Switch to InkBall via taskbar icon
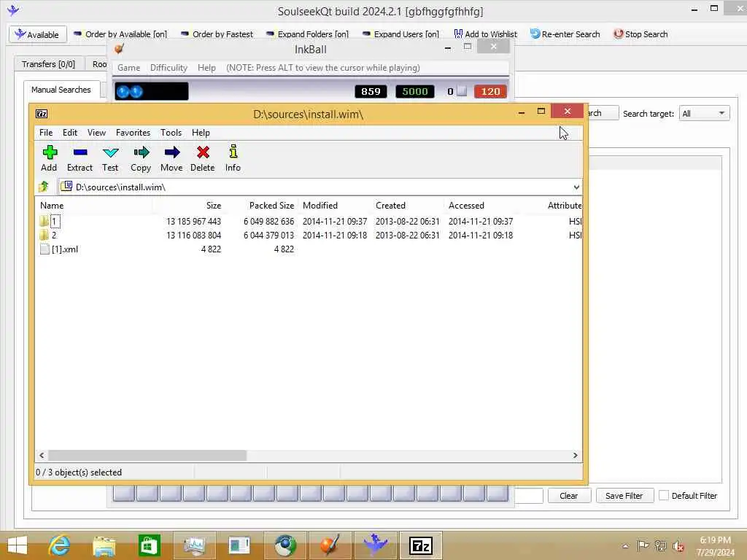747x560 pixels. pos(330,545)
